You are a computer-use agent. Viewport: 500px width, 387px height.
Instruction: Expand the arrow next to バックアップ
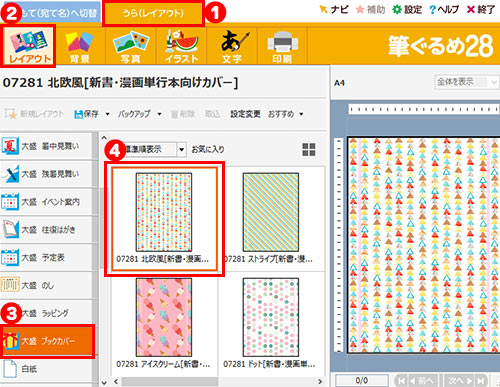pos(159,114)
